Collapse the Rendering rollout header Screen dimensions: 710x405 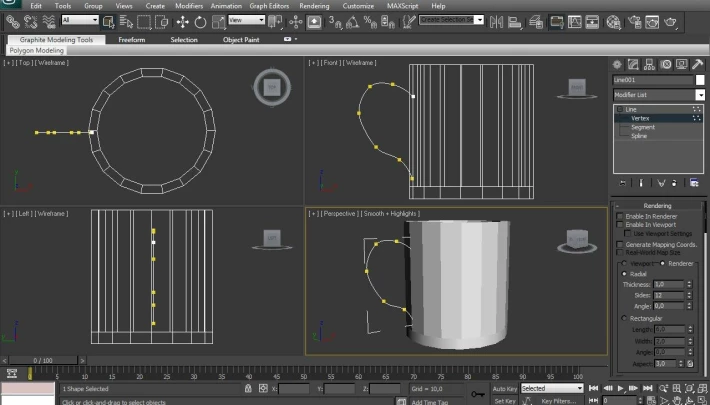tap(657, 205)
